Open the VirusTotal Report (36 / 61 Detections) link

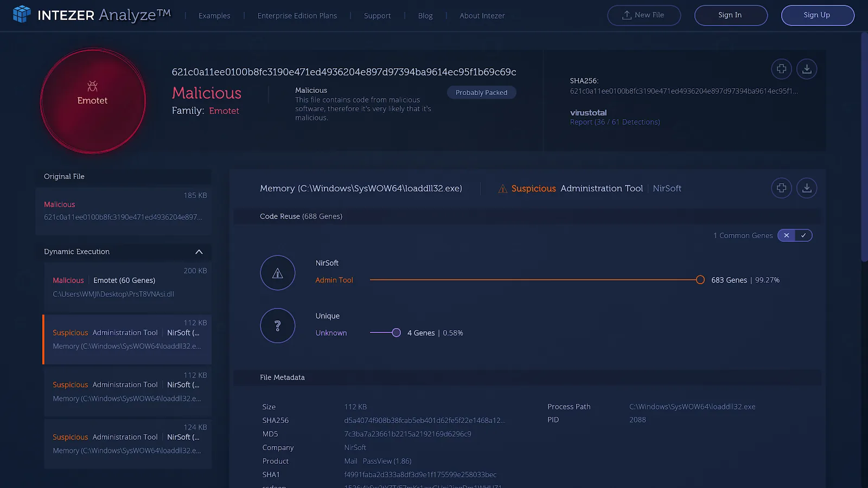pos(615,122)
